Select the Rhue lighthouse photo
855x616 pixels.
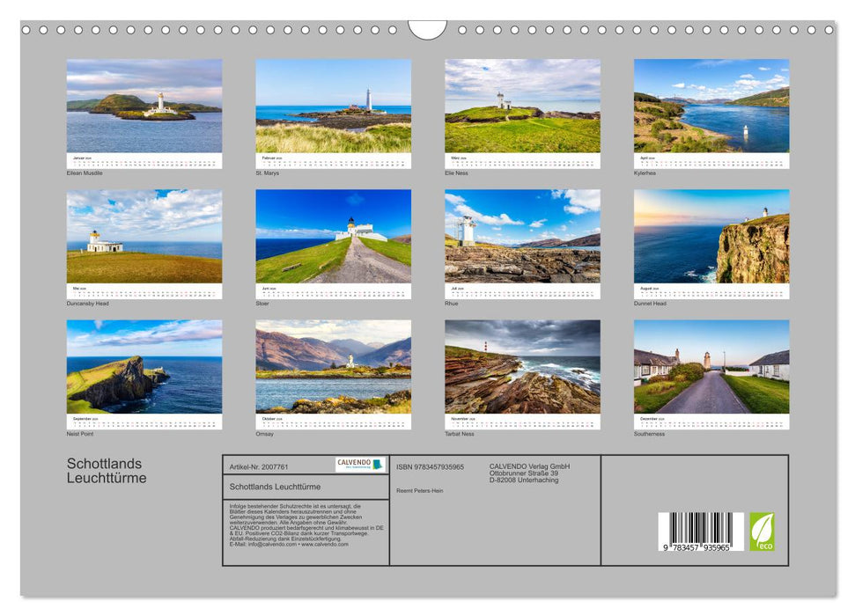click(x=522, y=237)
